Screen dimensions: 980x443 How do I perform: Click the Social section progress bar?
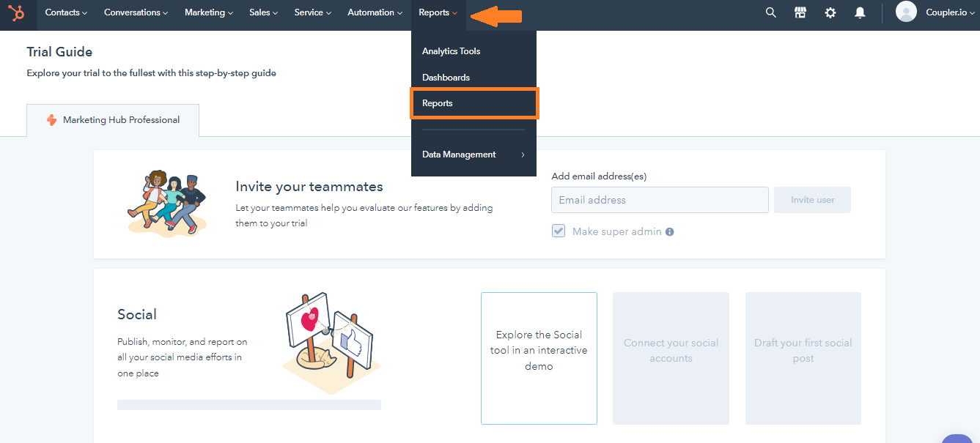pyautogui.click(x=248, y=403)
